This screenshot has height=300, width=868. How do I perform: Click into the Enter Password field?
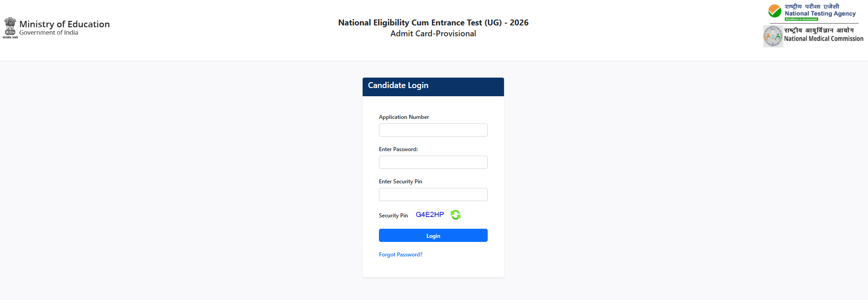coord(433,162)
